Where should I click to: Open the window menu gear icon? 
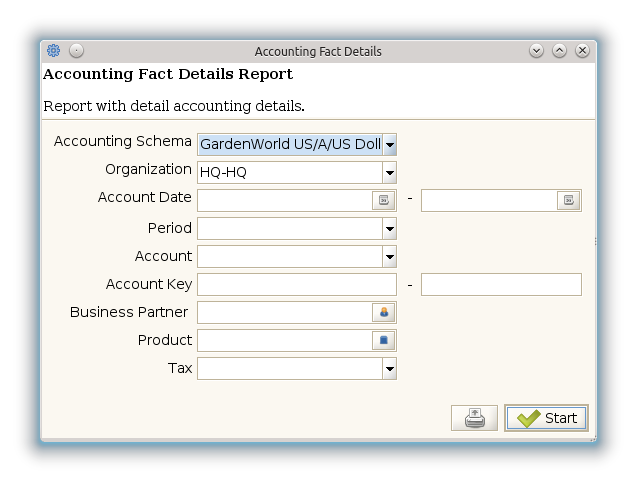(54, 51)
